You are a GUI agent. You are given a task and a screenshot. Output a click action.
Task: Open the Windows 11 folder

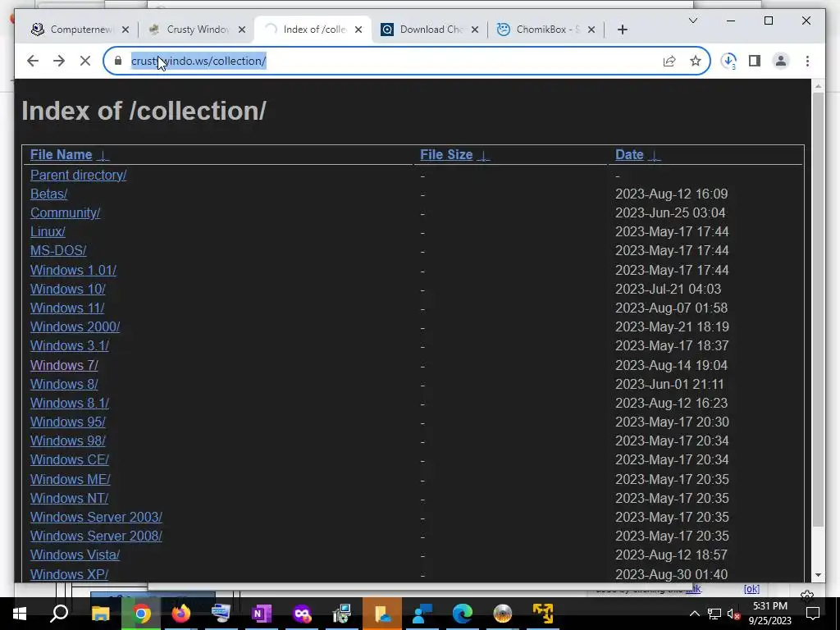(67, 308)
